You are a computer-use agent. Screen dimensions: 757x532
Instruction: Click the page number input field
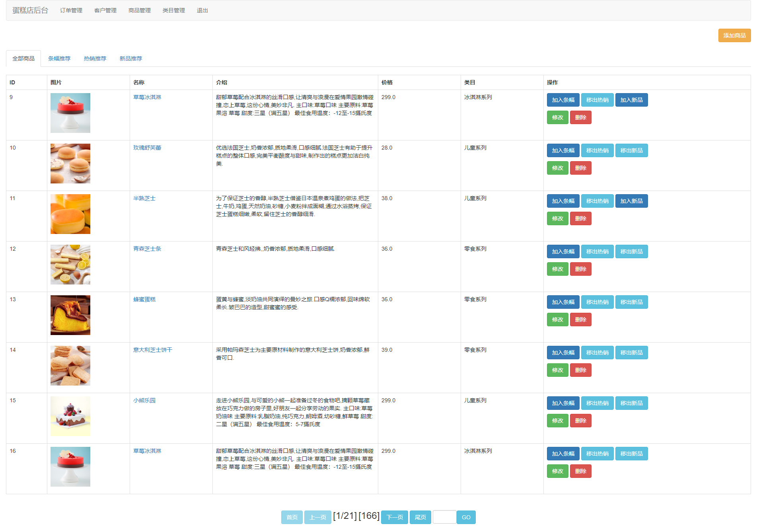click(444, 517)
